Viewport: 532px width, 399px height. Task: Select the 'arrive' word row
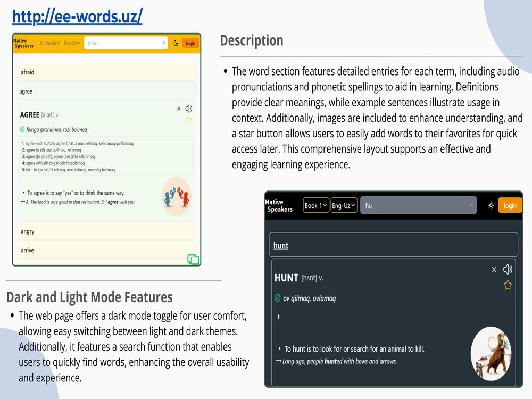tap(106, 250)
